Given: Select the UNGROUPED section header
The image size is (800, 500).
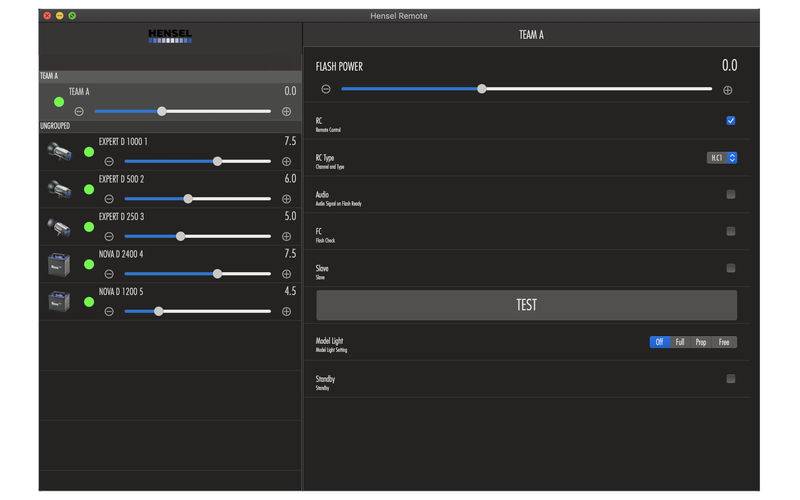Looking at the screenshot, I should click(170, 126).
